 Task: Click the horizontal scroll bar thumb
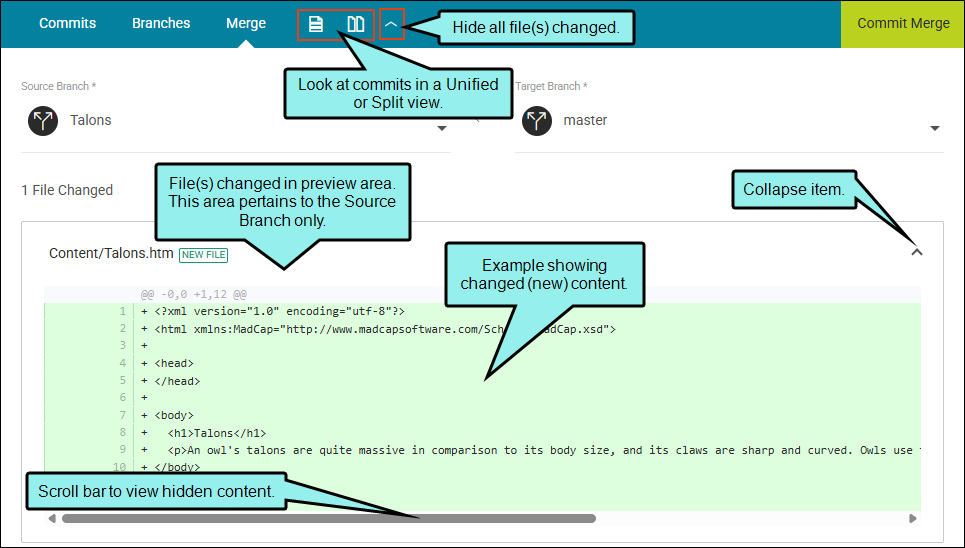tap(328, 519)
